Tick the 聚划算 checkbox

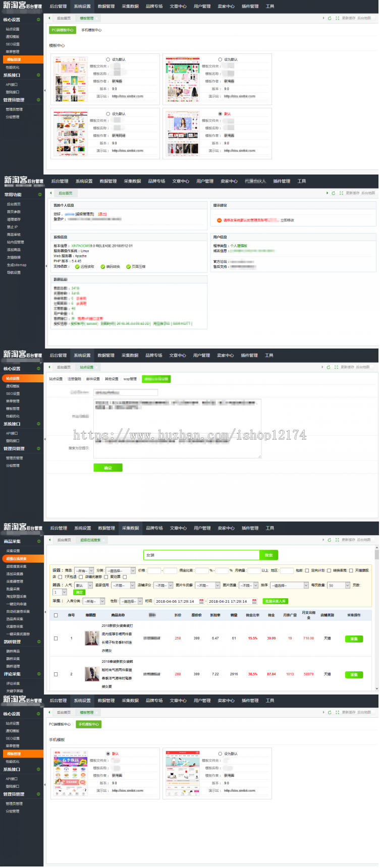(125, 577)
